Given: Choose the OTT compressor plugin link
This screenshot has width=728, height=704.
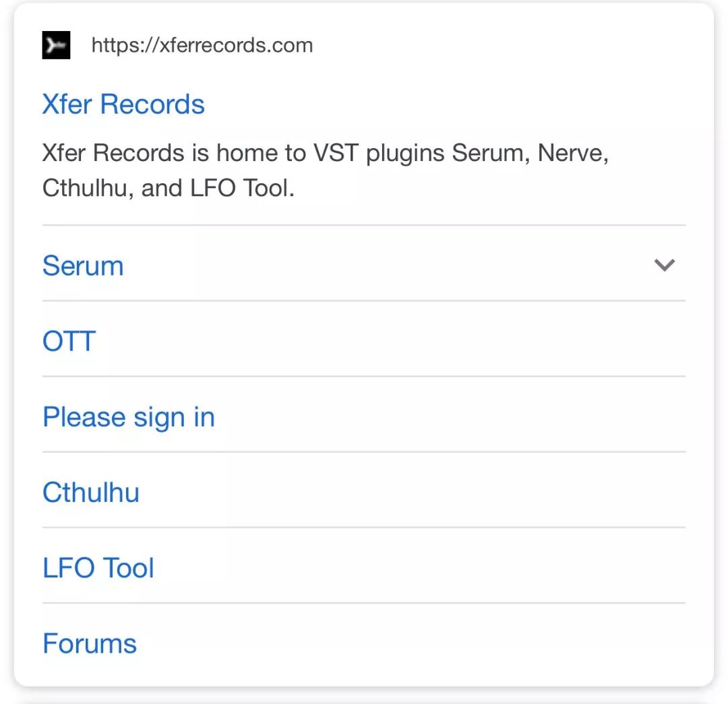Looking at the screenshot, I should pyautogui.click(x=69, y=341).
